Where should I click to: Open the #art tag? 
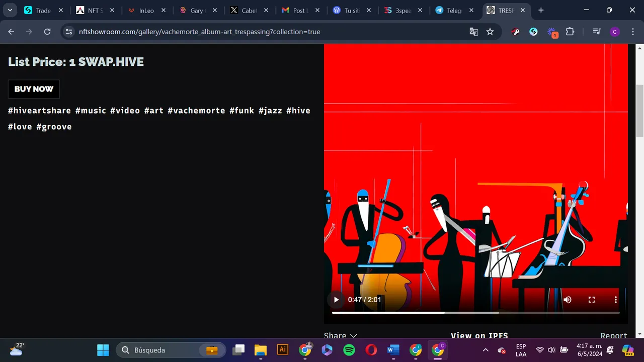click(x=154, y=111)
